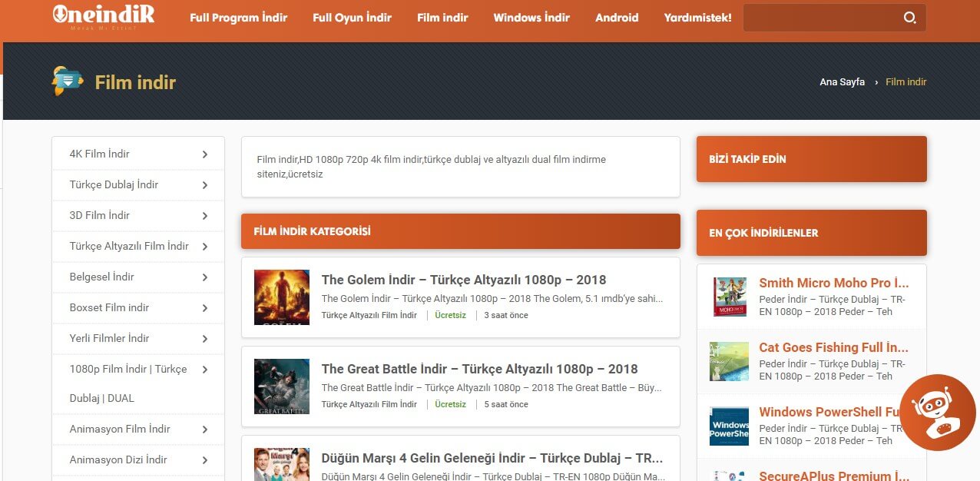Viewport: 980px width, 481px height.
Task: Open Düğün Marşı 4 poster thumbnail
Action: pos(282,464)
